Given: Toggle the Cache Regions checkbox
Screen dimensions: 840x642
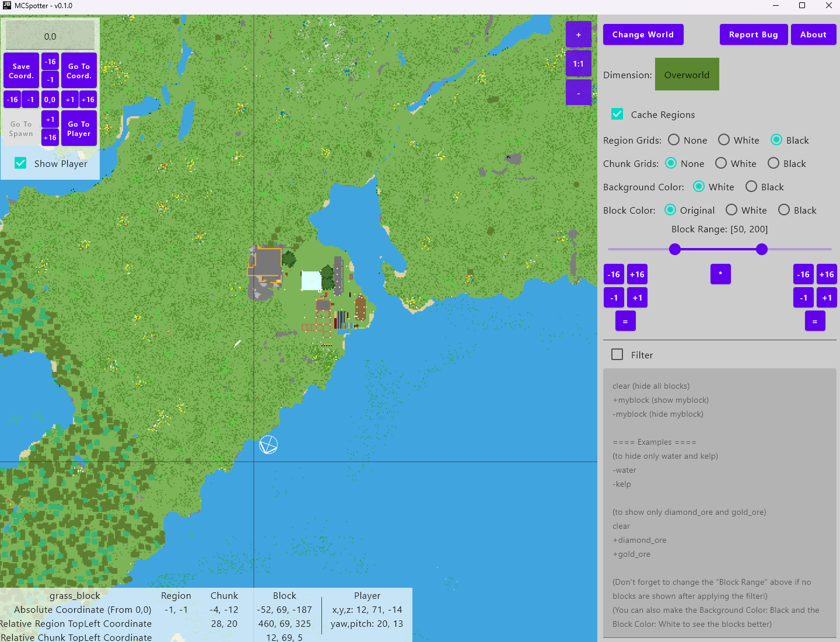Looking at the screenshot, I should point(617,114).
